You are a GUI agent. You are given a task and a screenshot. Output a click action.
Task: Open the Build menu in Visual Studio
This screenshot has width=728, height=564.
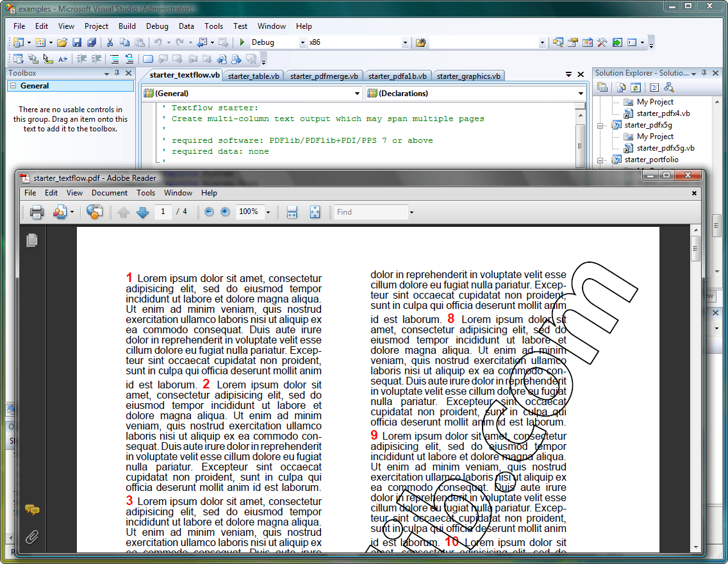click(127, 26)
